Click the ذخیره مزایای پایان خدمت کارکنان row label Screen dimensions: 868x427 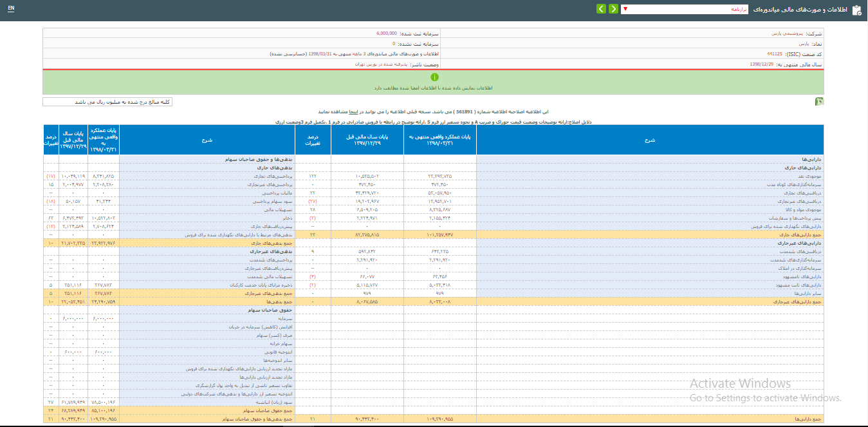coord(263,284)
